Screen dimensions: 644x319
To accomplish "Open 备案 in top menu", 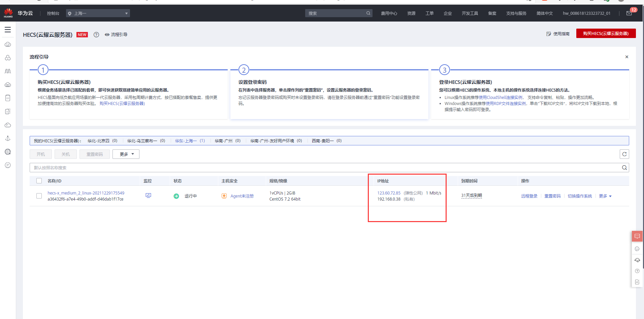I will coord(492,13).
